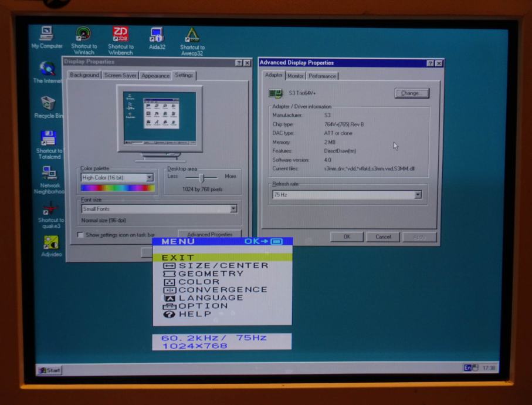This screenshot has width=532, height=405.
Task: Click the tray icon next to En indicator
Action: pos(476,367)
